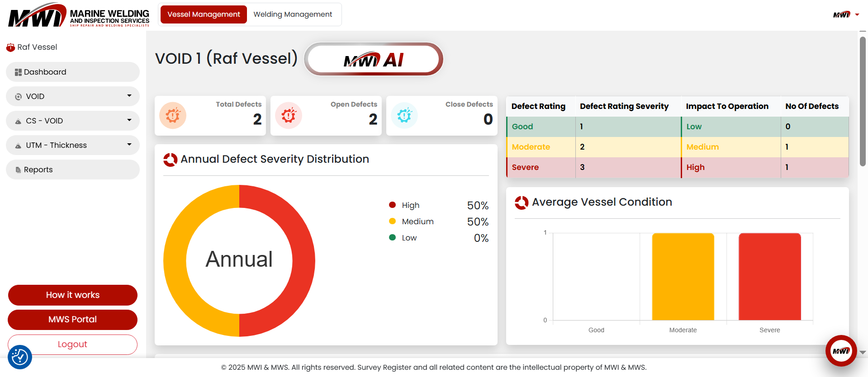Switch to the Welding Management tab

click(x=293, y=14)
